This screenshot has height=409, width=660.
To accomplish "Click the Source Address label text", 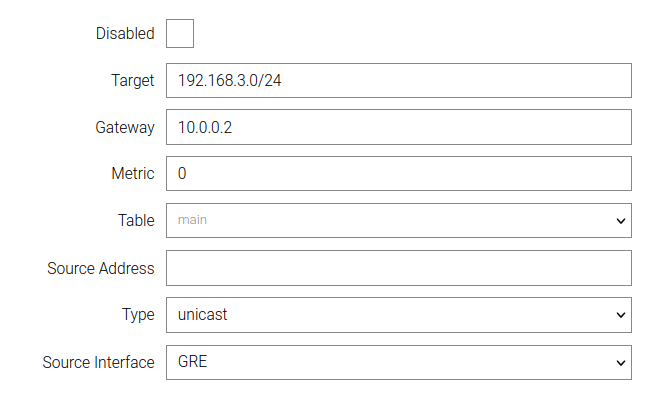I will click(x=101, y=268).
